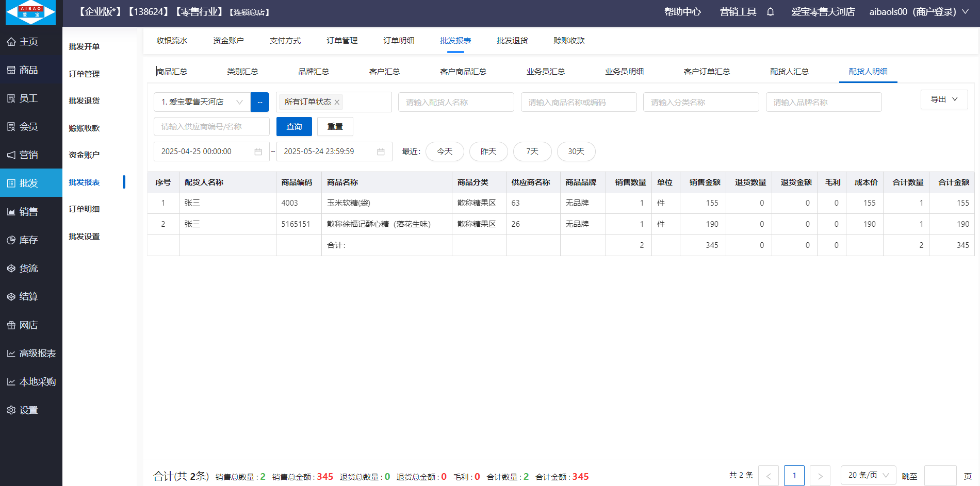Viewport: 980px width, 486px height.
Task: Go to 主页 in sidebar
Action: click(x=31, y=41)
